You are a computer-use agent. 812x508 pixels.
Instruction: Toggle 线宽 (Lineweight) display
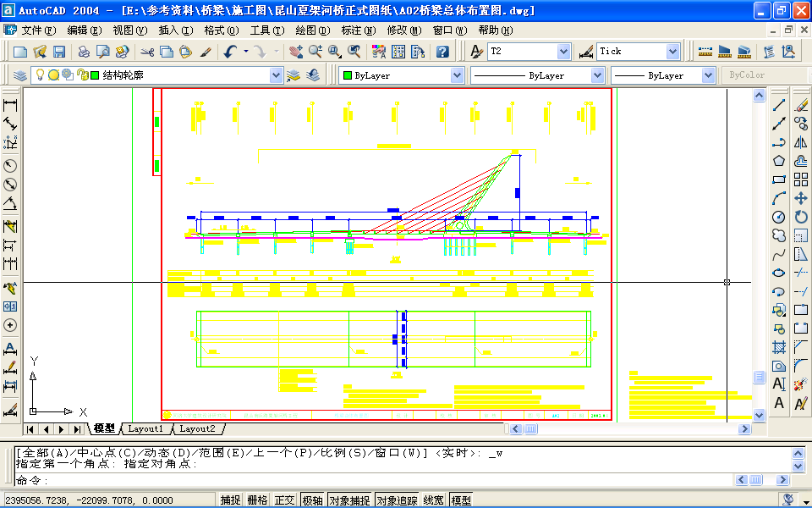[x=433, y=500]
